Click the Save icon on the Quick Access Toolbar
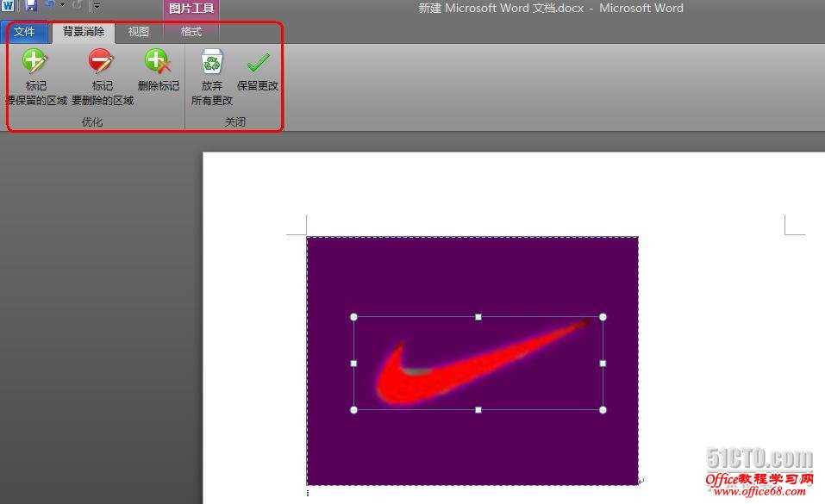825x504 pixels. click(x=31, y=6)
